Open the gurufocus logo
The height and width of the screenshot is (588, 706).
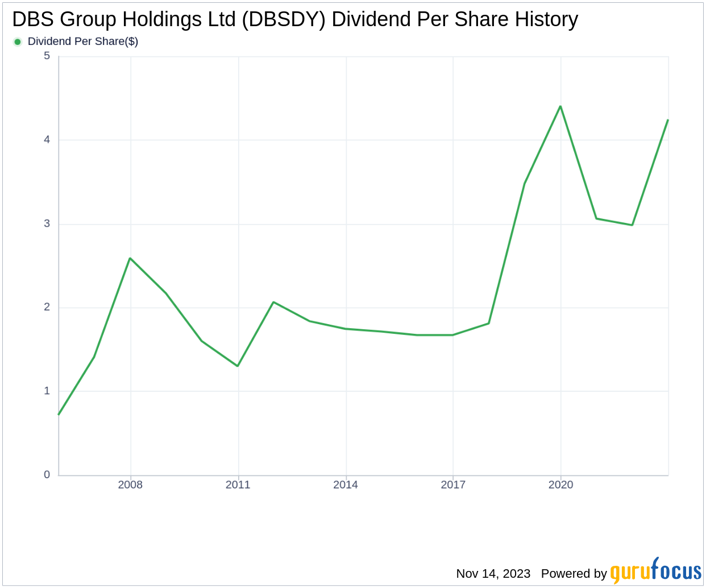coord(656,570)
